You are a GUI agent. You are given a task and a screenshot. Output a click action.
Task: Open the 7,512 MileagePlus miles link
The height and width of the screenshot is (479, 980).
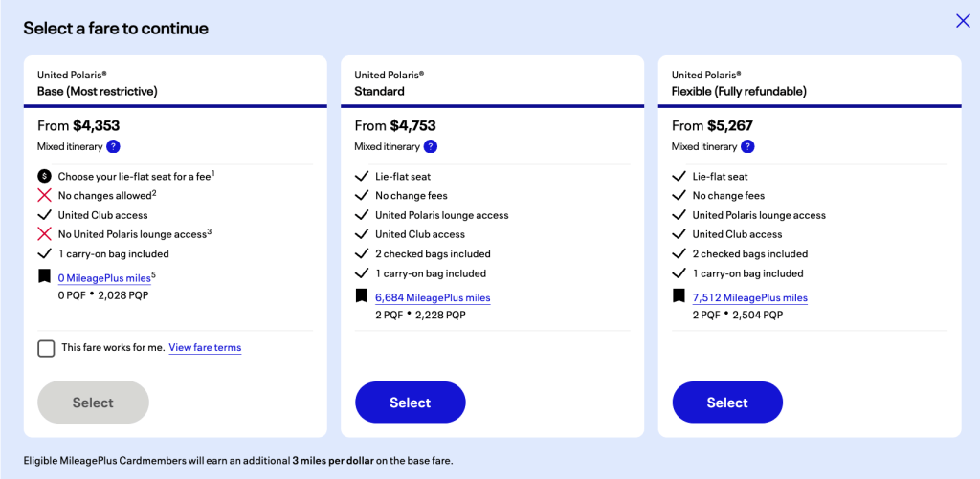pos(749,297)
